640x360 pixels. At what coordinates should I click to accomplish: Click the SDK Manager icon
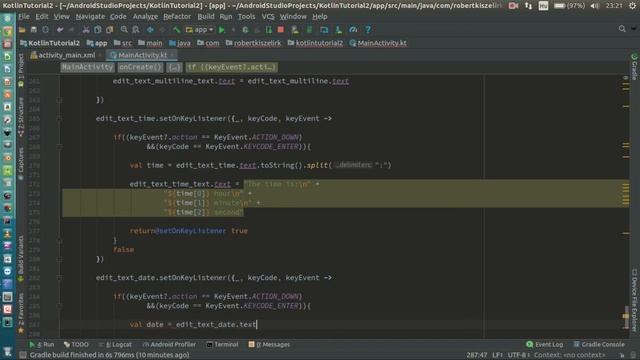pos(338,30)
